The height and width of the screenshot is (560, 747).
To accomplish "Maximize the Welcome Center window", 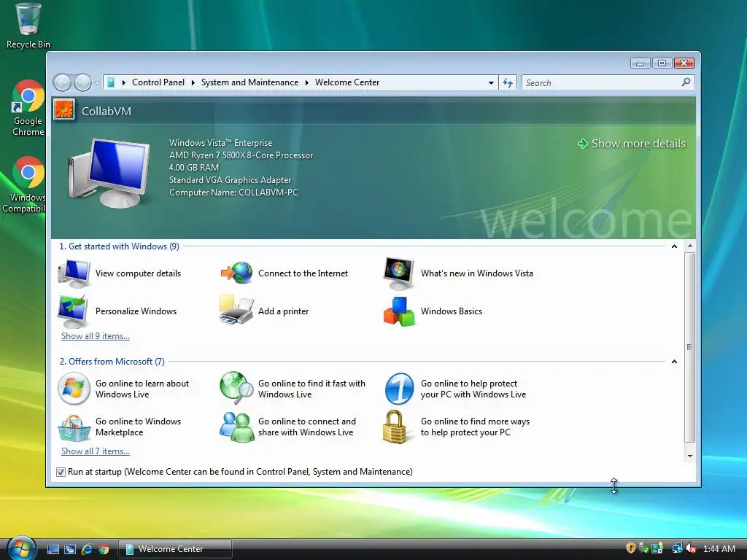I will click(662, 63).
